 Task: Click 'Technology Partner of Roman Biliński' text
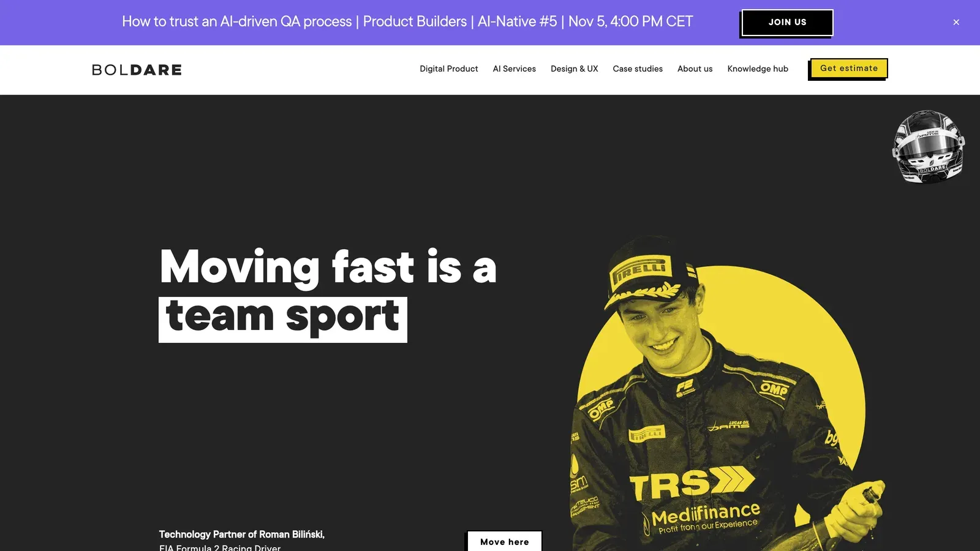coord(241,534)
